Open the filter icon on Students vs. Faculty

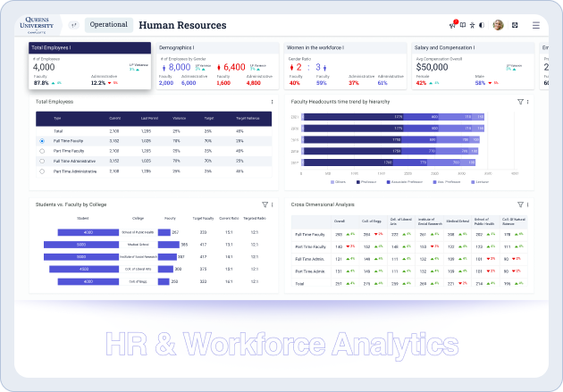(265, 204)
